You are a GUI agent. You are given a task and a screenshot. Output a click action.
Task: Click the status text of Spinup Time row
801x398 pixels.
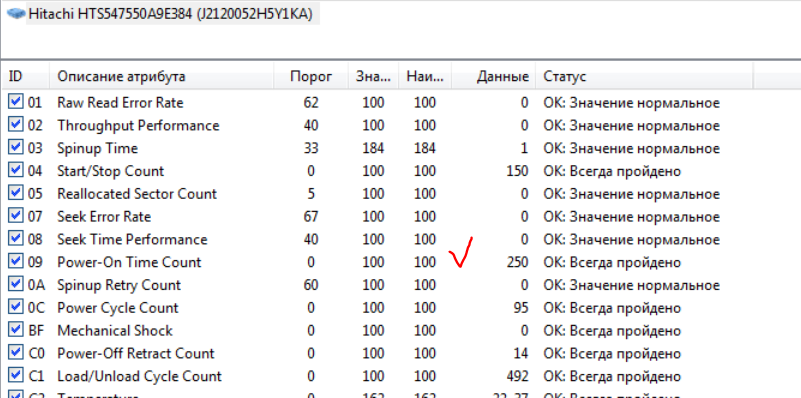(x=631, y=149)
